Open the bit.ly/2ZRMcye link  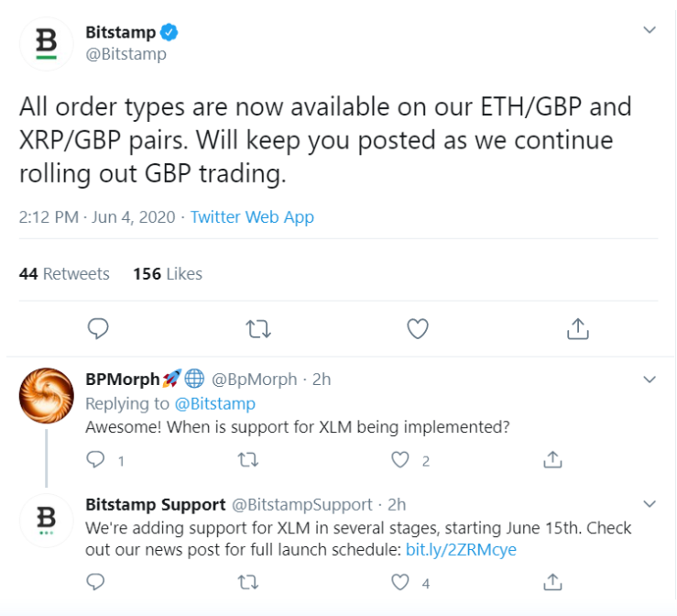[x=461, y=550]
